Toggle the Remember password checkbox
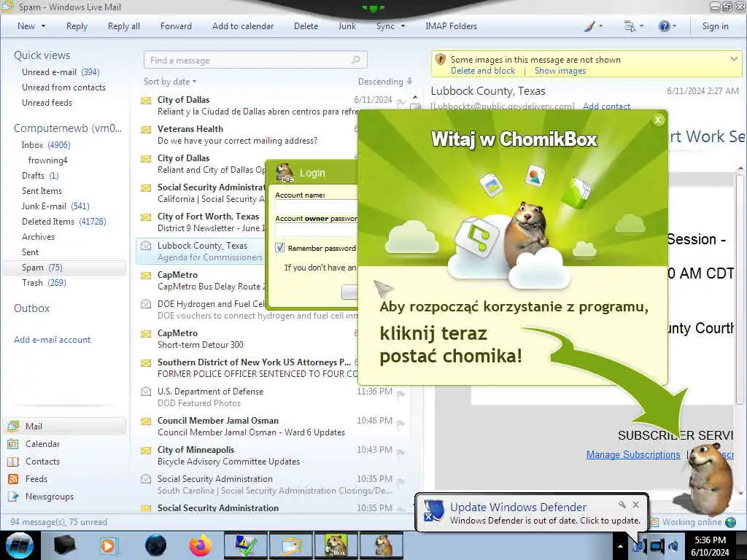The image size is (747, 560). [279, 248]
